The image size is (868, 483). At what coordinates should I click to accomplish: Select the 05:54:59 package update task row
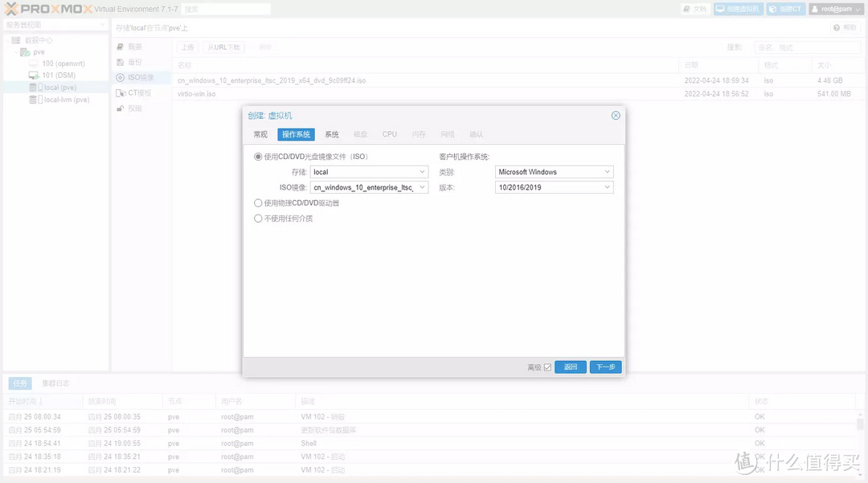point(431,430)
